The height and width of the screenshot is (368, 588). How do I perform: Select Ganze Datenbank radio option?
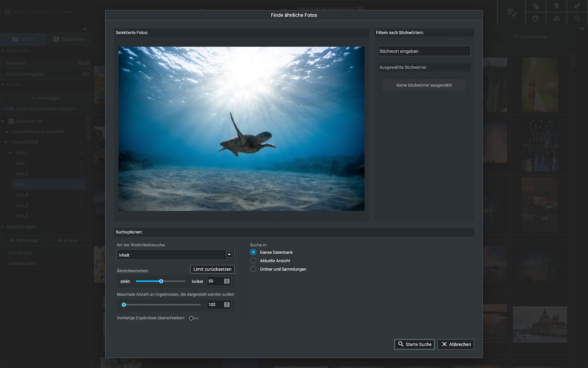(x=253, y=252)
